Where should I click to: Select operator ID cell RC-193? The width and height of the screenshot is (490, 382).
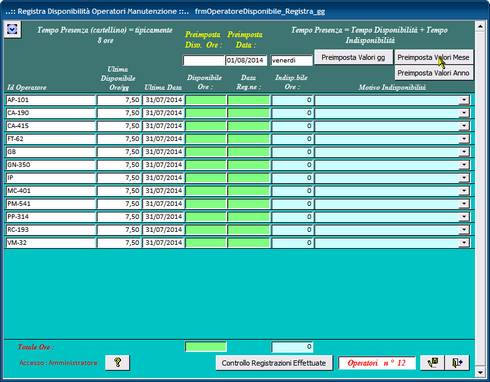pos(51,230)
